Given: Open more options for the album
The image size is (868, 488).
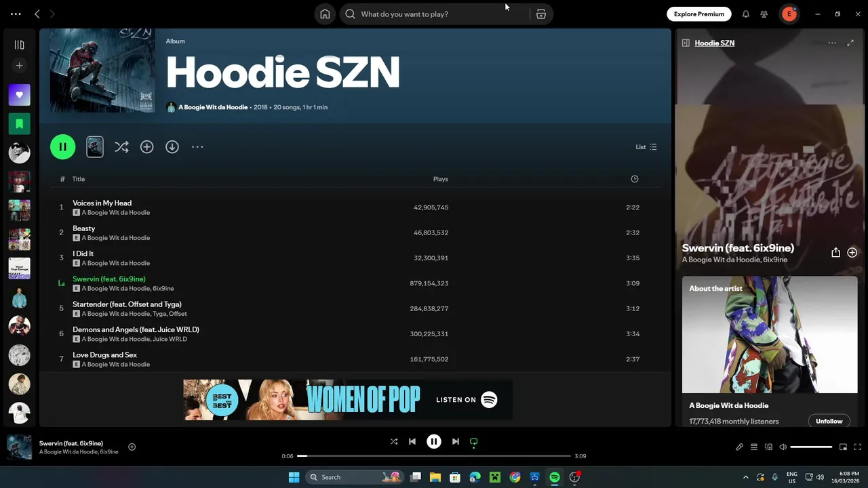Looking at the screenshot, I should 197,146.
